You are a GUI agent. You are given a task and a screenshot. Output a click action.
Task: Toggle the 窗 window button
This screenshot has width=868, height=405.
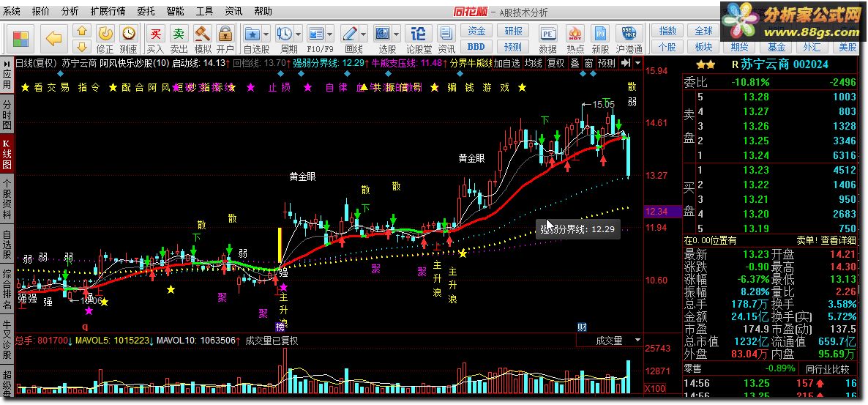click(588, 63)
